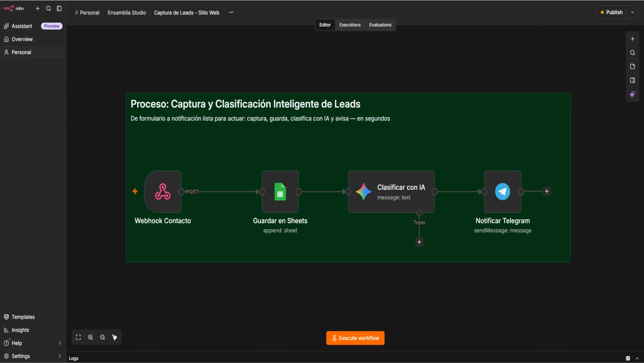The width and height of the screenshot is (644, 363).
Task: Select the Webhook Contacto node
Action: pos(163,192)
